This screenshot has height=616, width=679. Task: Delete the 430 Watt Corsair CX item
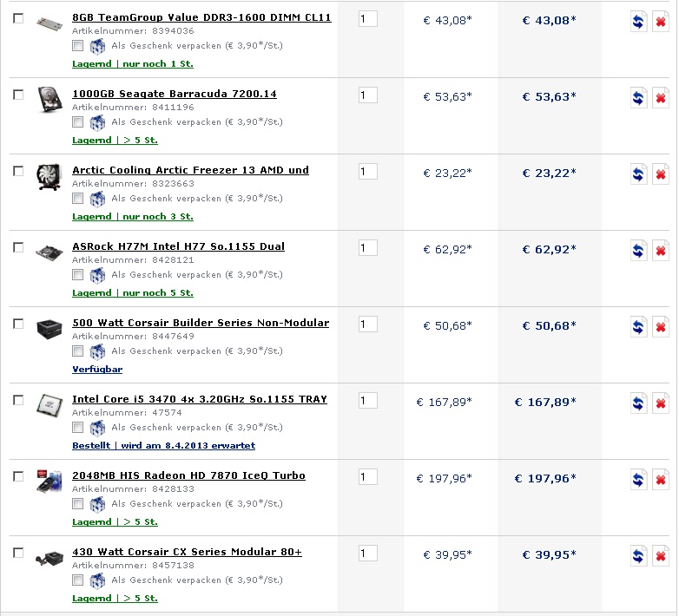[x=660, y=556]
